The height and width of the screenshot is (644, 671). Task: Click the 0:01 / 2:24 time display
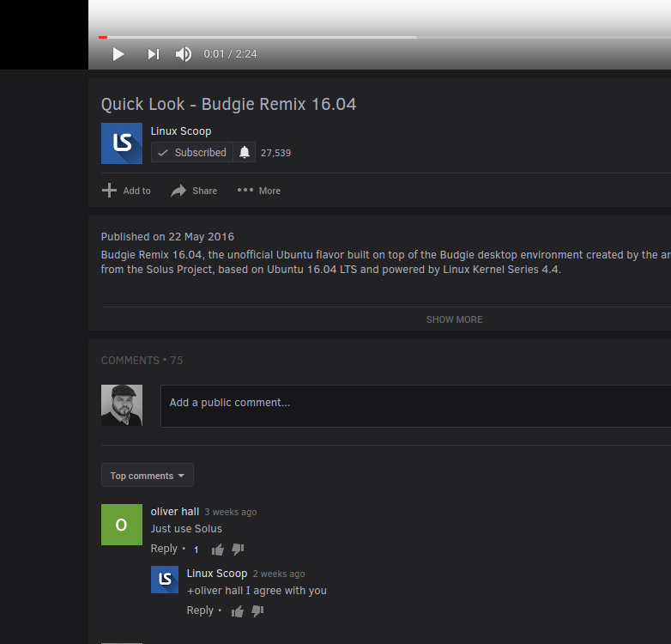(x=230, y=54)
